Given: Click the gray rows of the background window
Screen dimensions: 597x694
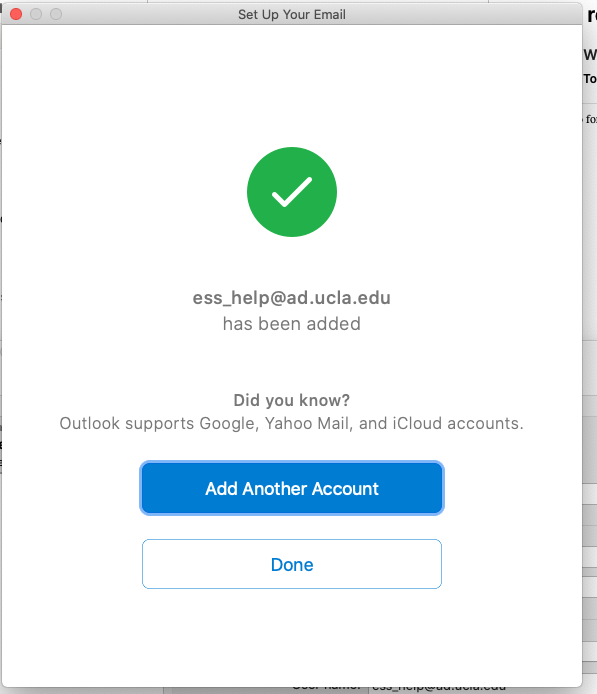Looking at the screenshot, I should [x=589, y=575].
